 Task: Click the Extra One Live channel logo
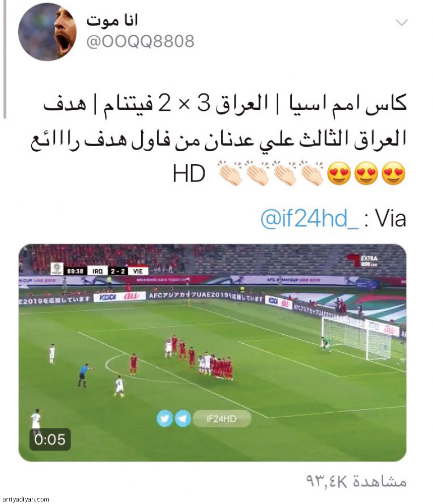362,261
